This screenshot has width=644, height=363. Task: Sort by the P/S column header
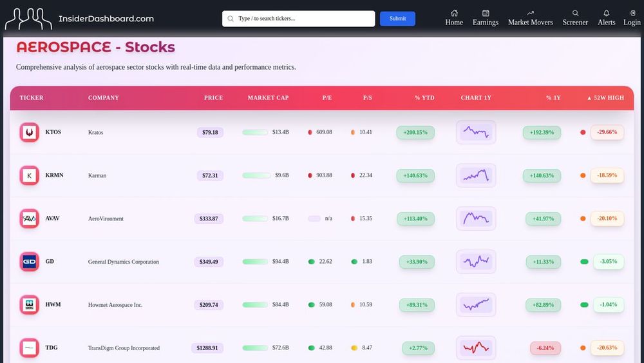(367, 98)
